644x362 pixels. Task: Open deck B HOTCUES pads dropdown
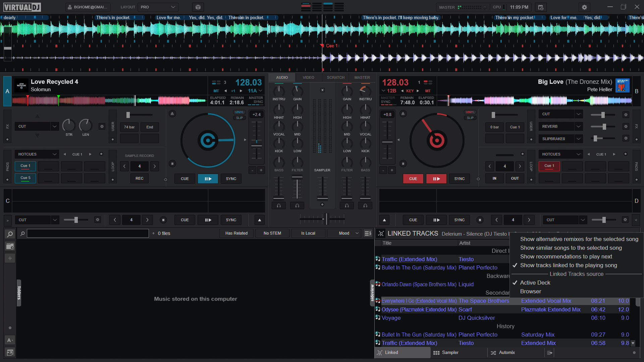(561, 154)
